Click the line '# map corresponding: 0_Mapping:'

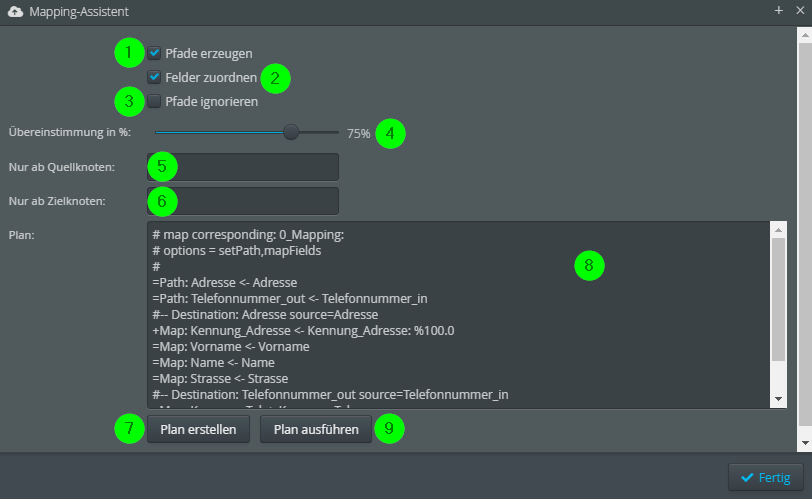248,235
